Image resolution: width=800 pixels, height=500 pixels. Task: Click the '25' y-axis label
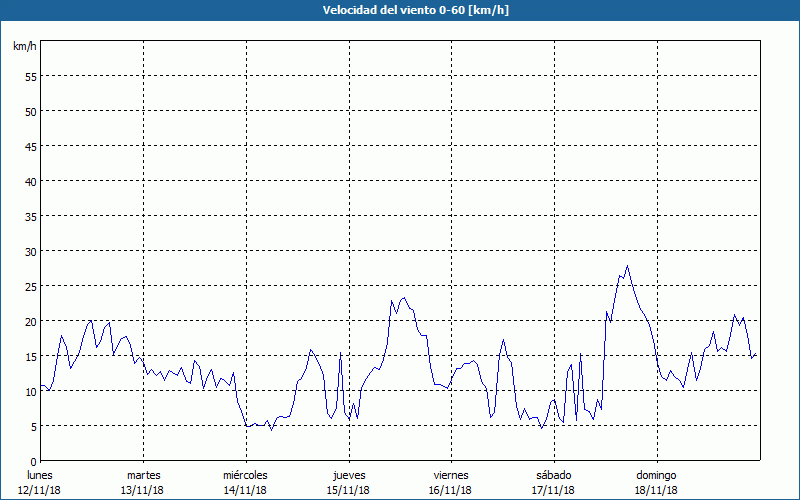click(x=31, y=286)
